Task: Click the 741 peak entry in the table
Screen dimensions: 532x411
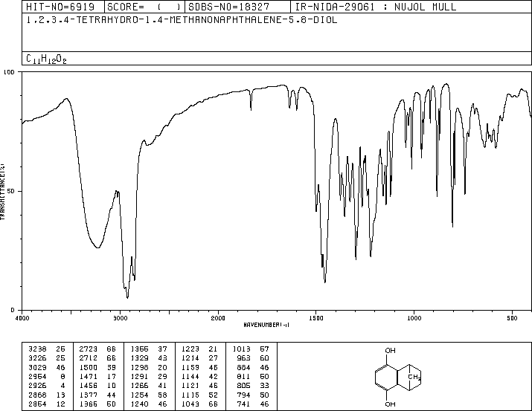Action: pos(253,404)
